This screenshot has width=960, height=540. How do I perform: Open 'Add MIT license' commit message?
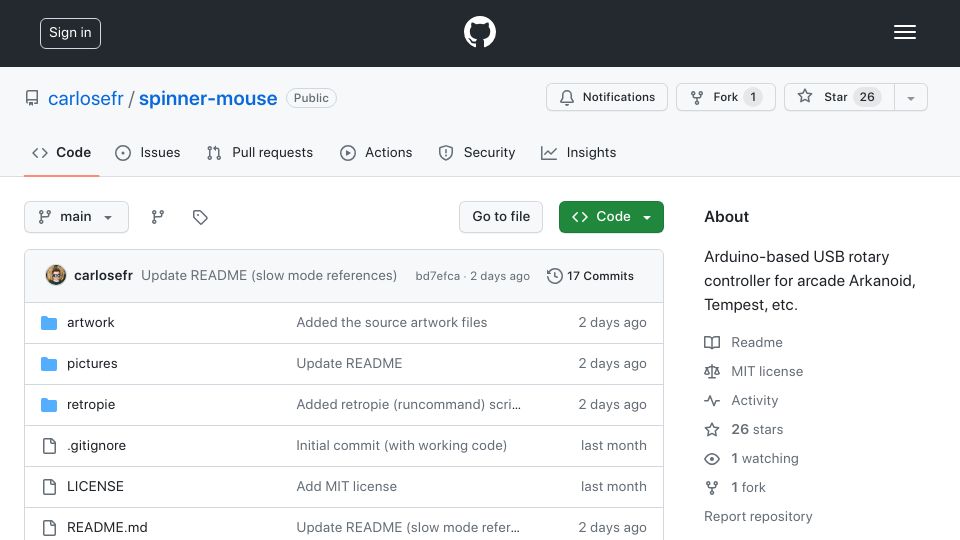coord(347,487)
